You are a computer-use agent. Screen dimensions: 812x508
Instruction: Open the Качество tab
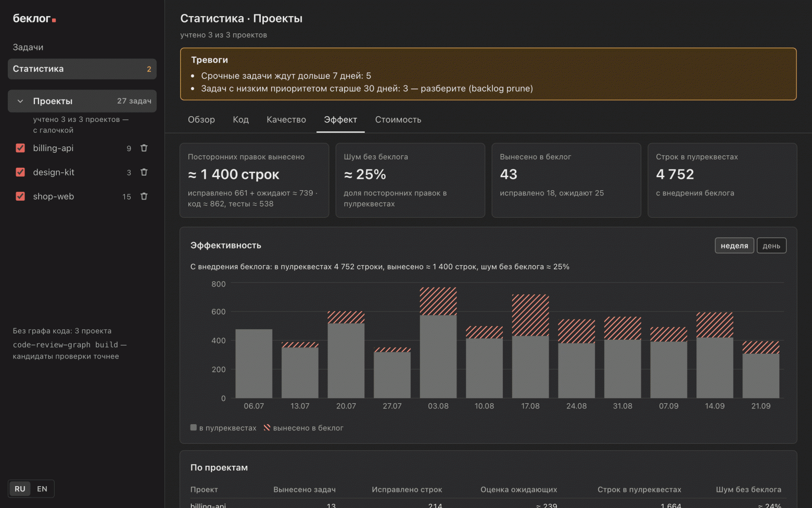[x=286, y=120]
